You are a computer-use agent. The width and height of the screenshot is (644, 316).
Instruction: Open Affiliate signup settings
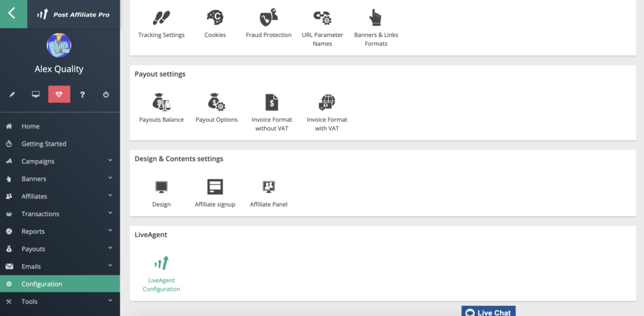pos(215,187)
